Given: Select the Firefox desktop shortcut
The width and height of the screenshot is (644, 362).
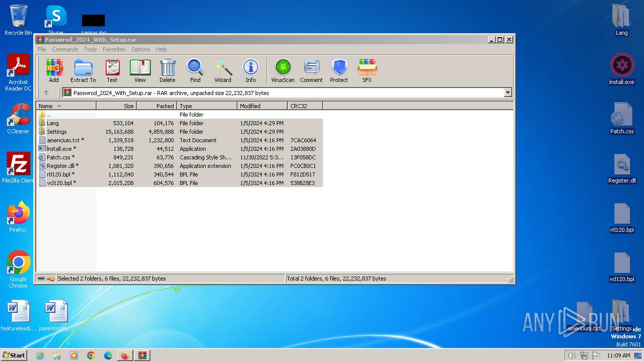Looking at the screenshot, I should click(x=18, y=217).
